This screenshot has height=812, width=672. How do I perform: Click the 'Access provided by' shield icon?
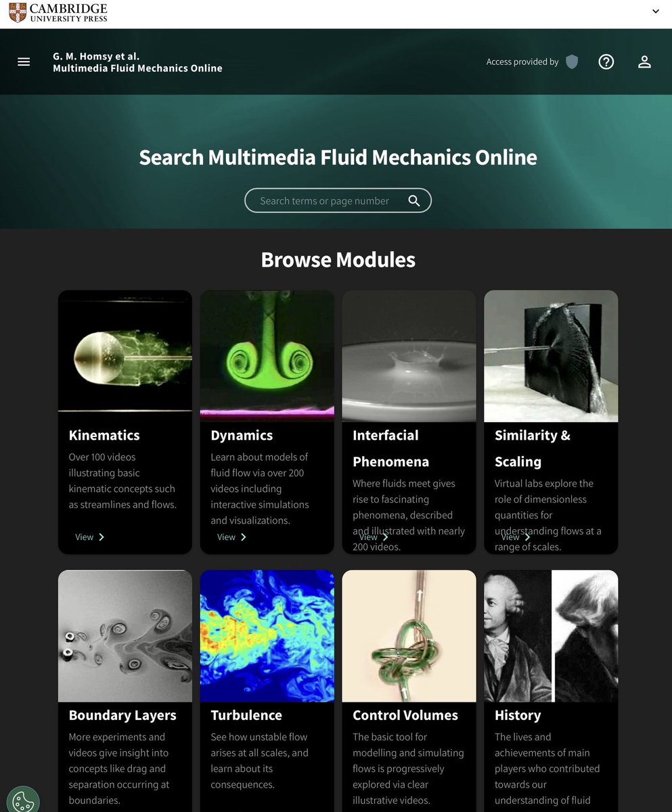[572, 62]
